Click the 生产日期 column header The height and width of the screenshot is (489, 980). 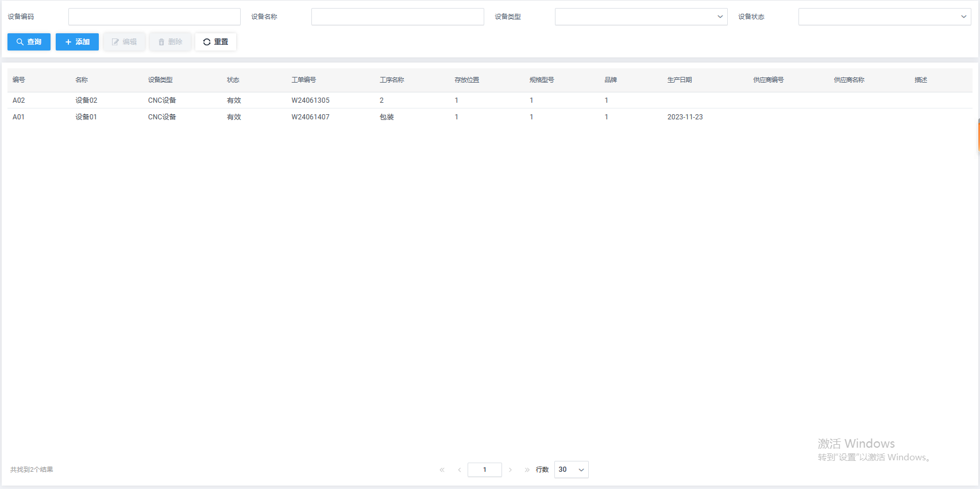pos(680,80)
